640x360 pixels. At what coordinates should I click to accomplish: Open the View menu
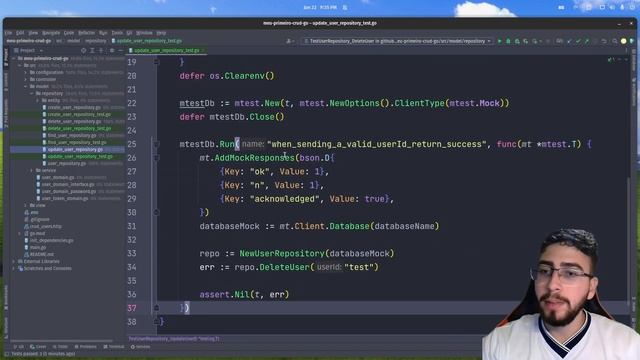[33, 33]
